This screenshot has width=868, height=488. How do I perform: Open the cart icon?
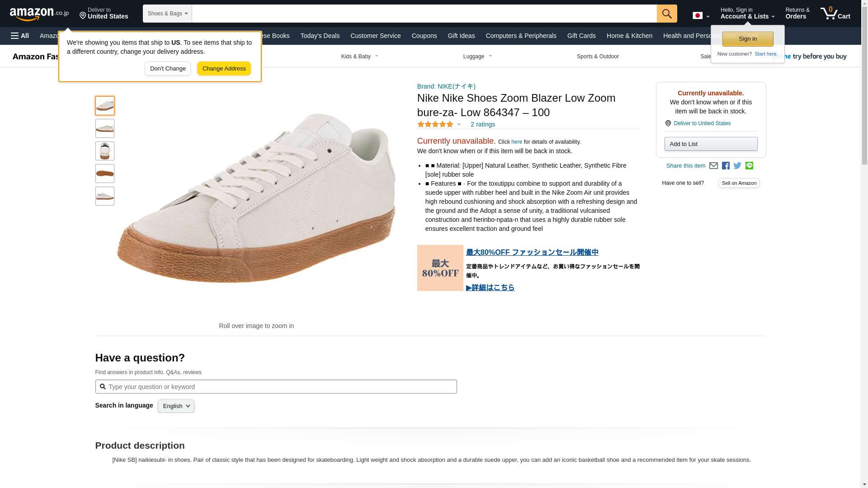(835, 14)
